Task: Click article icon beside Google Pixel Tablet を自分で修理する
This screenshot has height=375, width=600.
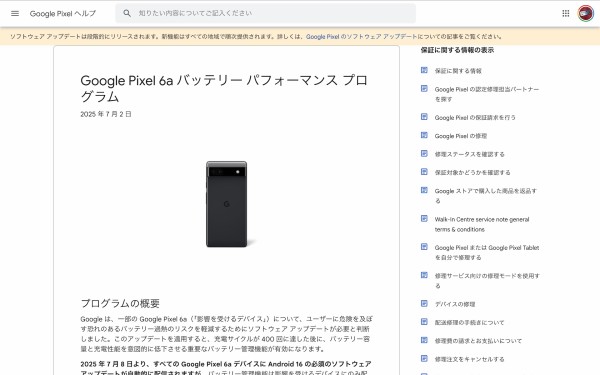Action: tap(424, 247)
